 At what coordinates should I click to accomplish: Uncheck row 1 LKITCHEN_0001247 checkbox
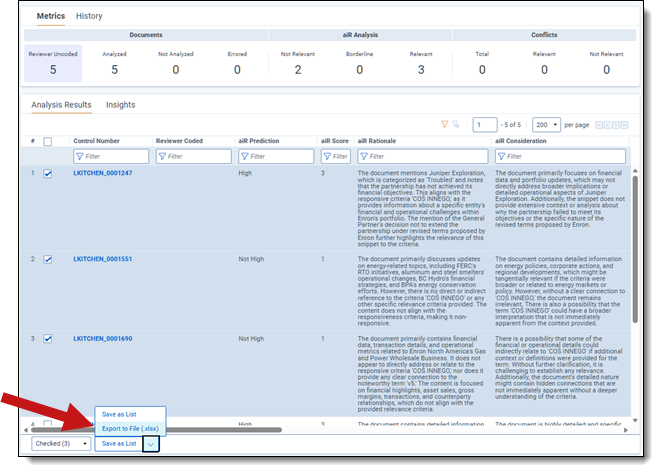(x=48, y=174)
